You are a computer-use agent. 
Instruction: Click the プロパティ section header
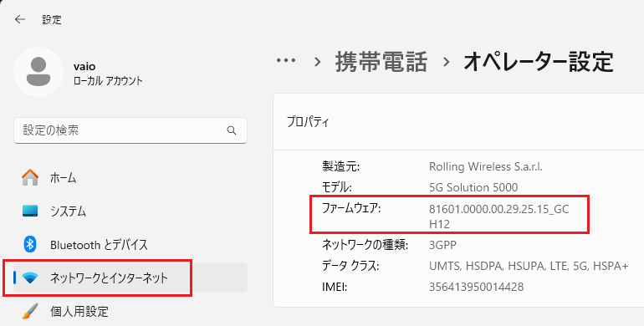click(308, 122)
